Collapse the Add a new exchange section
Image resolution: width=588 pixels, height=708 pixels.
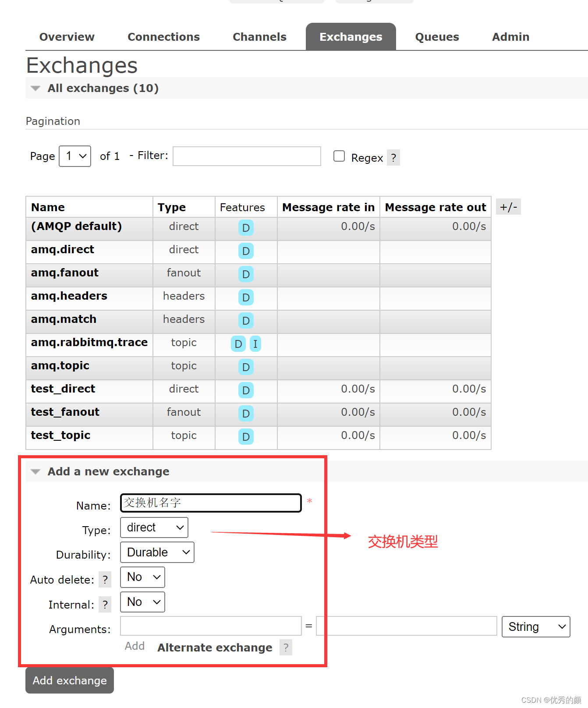[108, 471]
